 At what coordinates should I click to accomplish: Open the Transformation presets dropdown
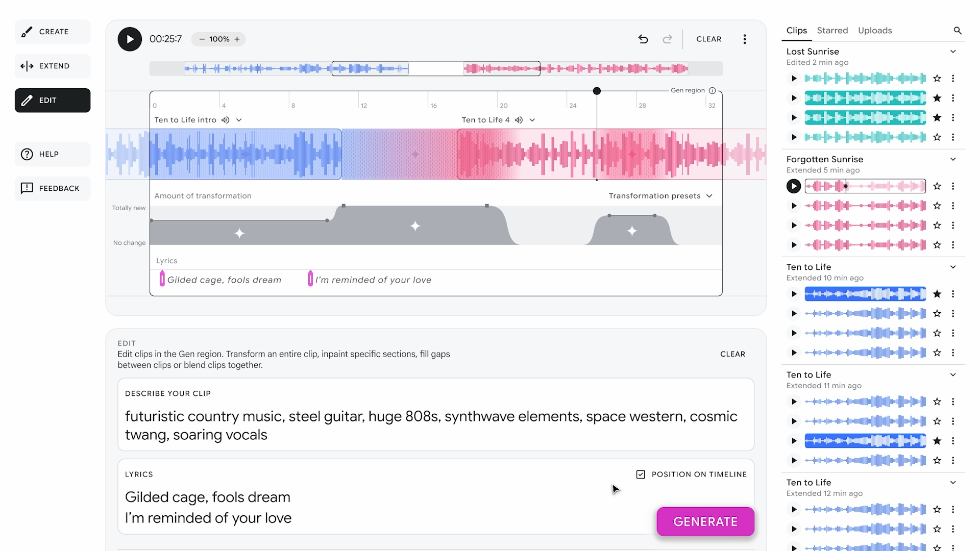pyautogui.click(x=660, y=196)
